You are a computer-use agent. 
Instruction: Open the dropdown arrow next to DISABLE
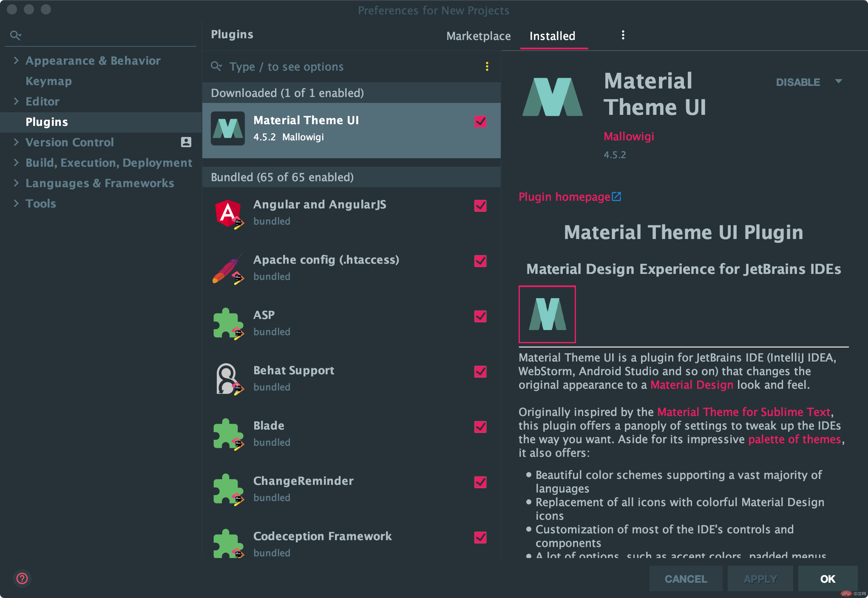click(839, 82)
